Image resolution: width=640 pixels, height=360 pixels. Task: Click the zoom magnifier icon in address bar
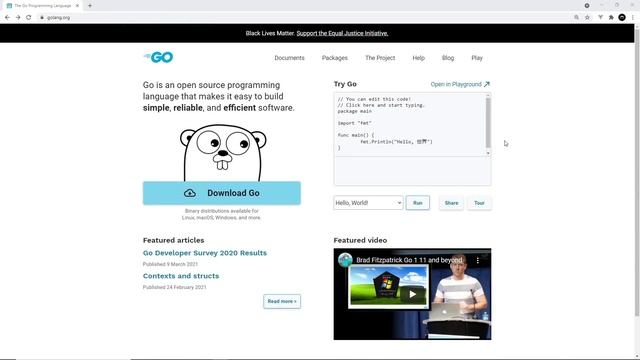576,18
